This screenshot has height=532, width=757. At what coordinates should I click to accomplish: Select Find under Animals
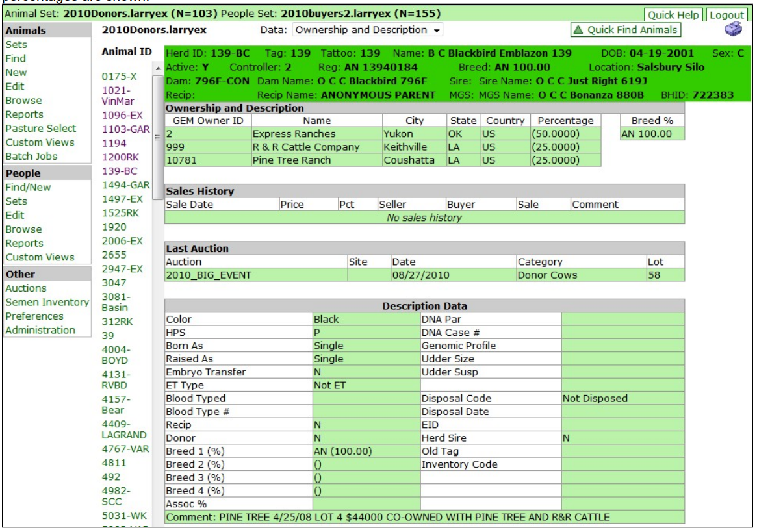[x=16, y=58]
